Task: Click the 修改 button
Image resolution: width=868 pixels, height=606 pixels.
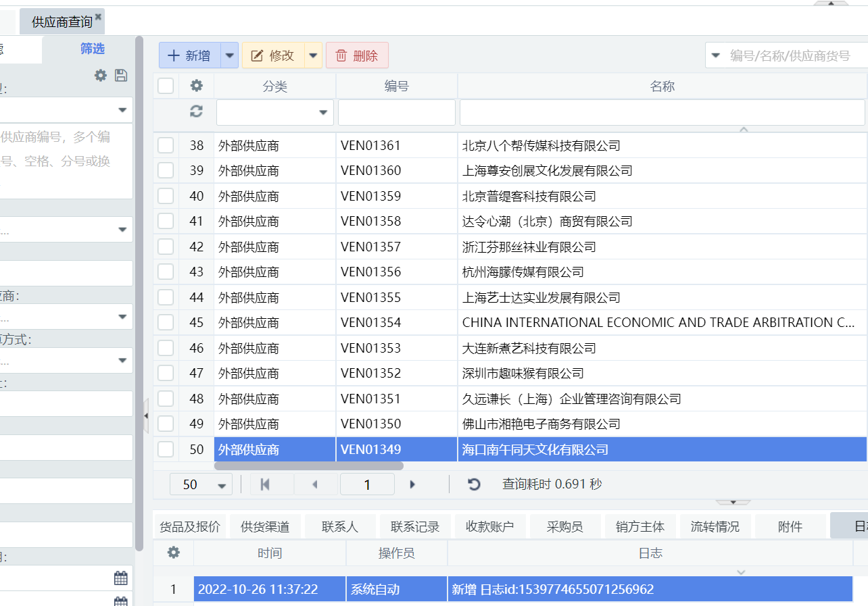Action: (x=273, y=55)
